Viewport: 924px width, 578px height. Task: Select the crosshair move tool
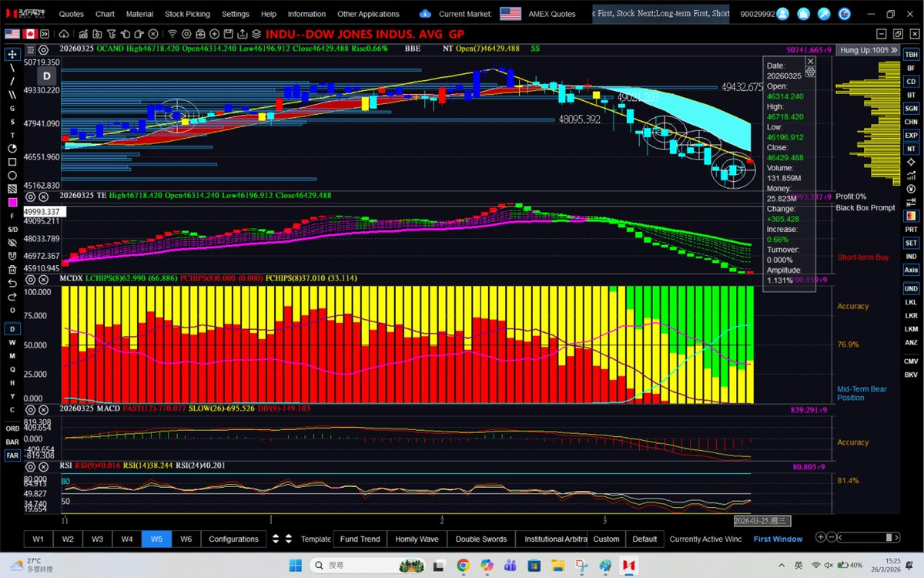(x=12, y=55)
